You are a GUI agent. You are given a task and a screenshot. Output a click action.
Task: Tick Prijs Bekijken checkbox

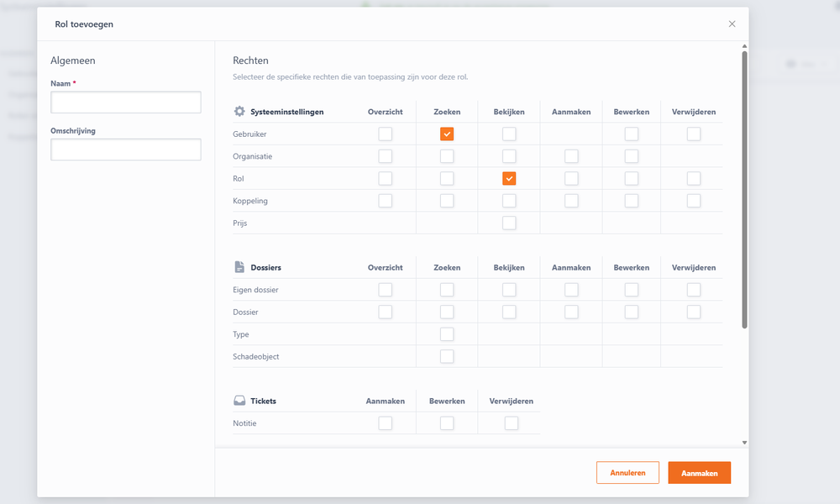pos(509,223)
